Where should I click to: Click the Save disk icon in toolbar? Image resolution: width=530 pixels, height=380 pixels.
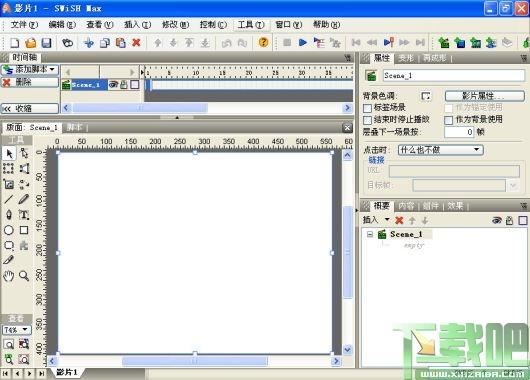tap(46, 43)
